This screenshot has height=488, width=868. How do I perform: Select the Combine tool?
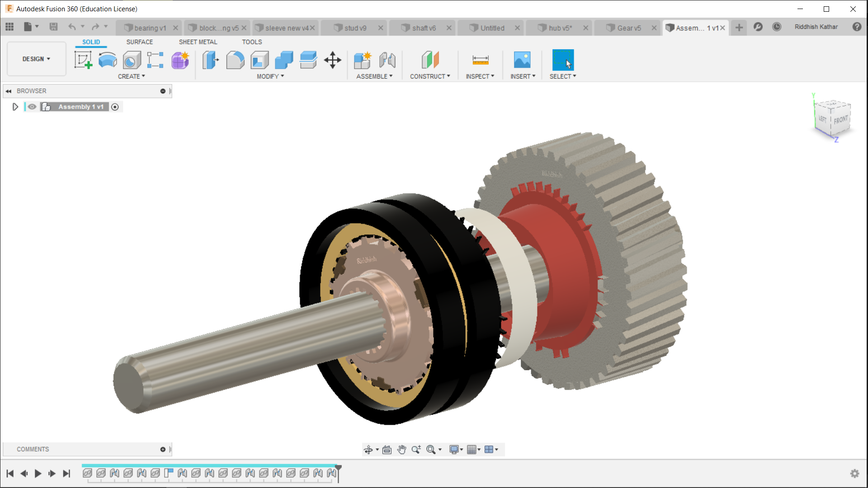(284, 60)
